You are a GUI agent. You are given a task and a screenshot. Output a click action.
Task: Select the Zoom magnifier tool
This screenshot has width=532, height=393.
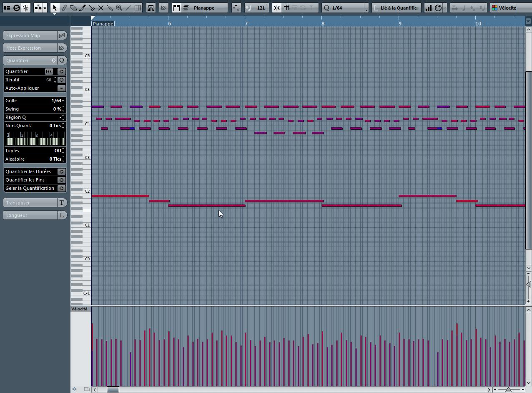coord(119,8)
